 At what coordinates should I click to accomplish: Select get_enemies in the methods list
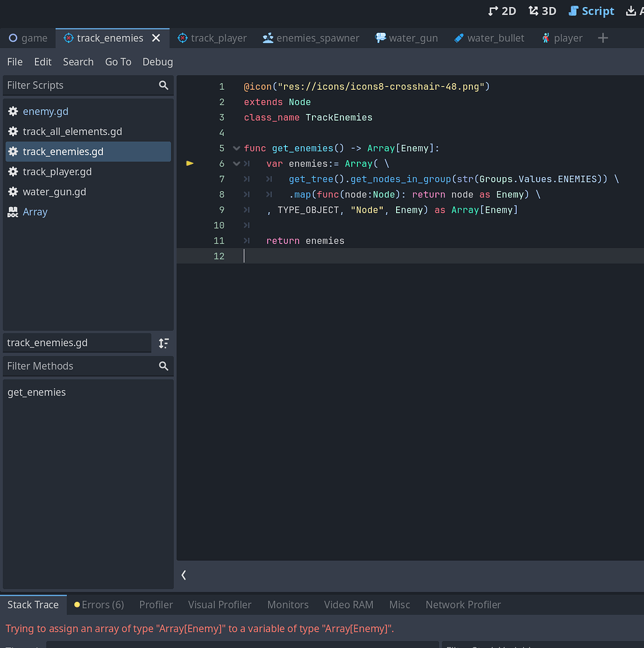point(36,392)
